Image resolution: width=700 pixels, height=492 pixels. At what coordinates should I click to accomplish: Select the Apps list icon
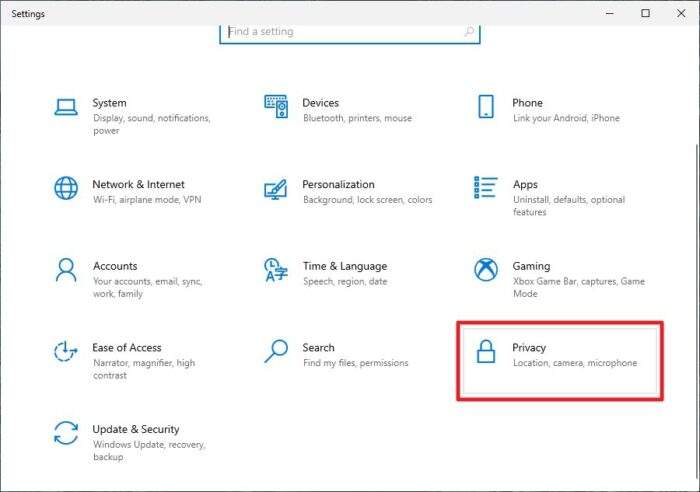(485, 188)
